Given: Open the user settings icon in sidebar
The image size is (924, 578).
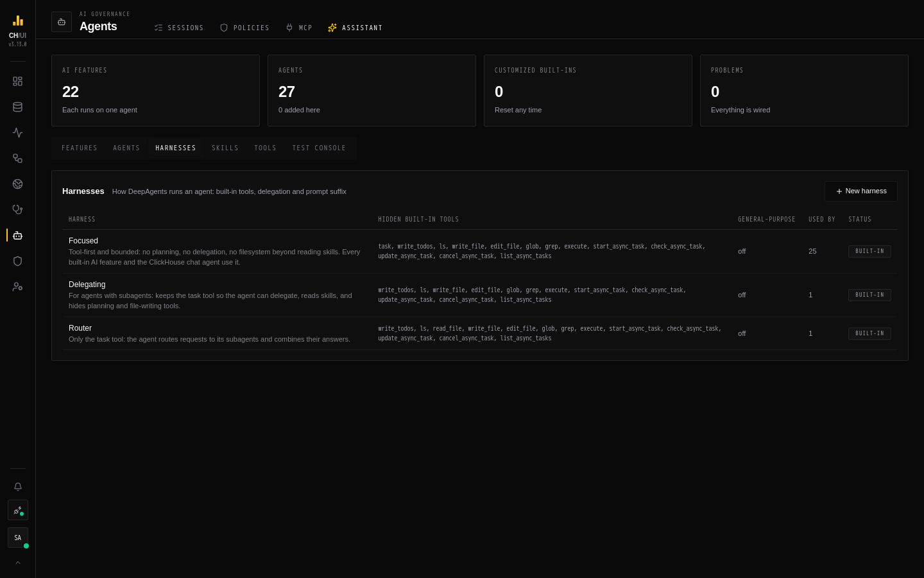Looking at the screenshot, I should [x=17, y=286].
